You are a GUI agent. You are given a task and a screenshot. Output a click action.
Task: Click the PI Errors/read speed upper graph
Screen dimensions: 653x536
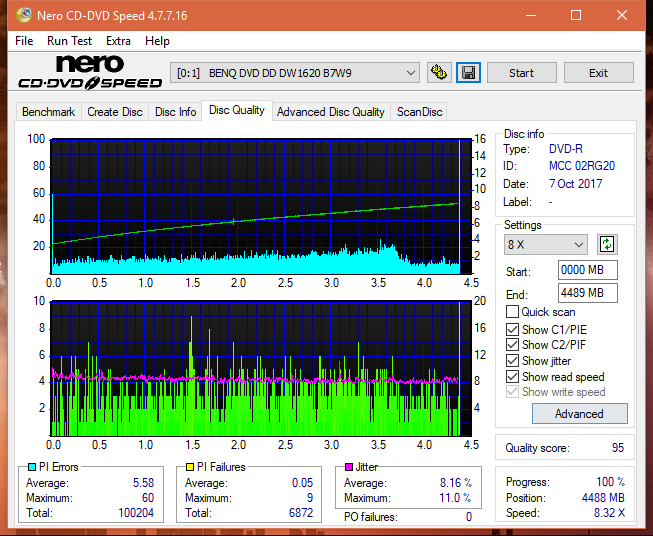click(261, 207)
